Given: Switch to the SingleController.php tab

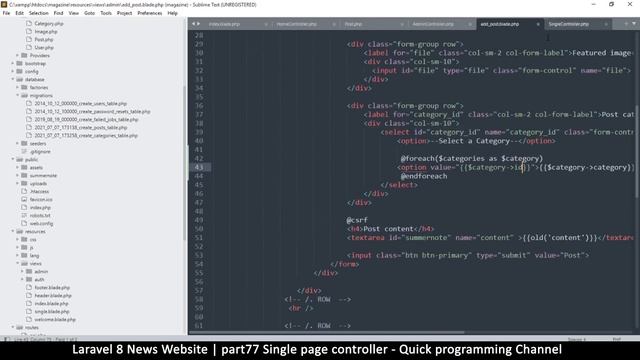Looking at the screenshot, I should coord(569,24).
